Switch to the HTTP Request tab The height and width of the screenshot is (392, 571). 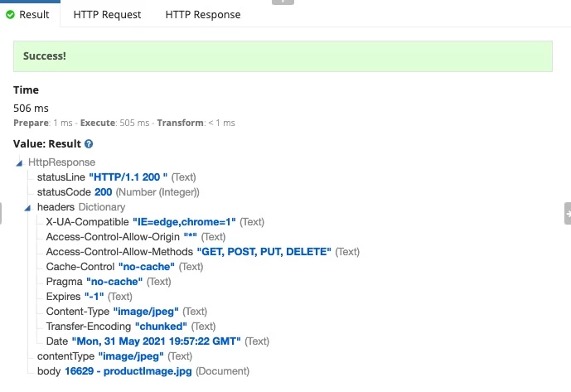pos(107,15)
